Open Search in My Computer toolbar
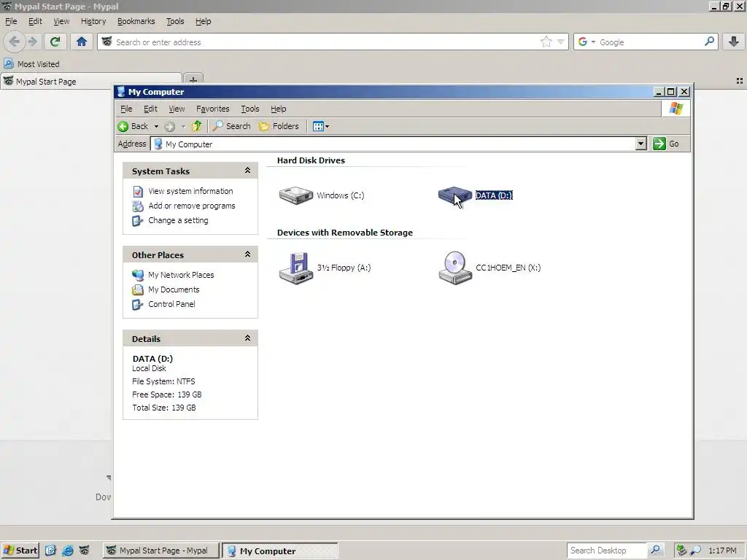 [x=231, y=126]
